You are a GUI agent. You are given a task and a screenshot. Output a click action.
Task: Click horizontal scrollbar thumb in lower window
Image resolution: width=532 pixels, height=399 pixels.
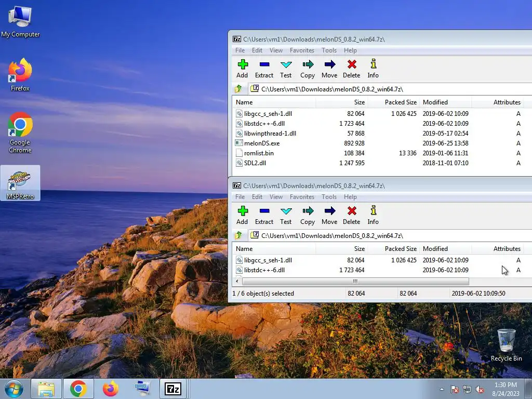tap(355, 281)
